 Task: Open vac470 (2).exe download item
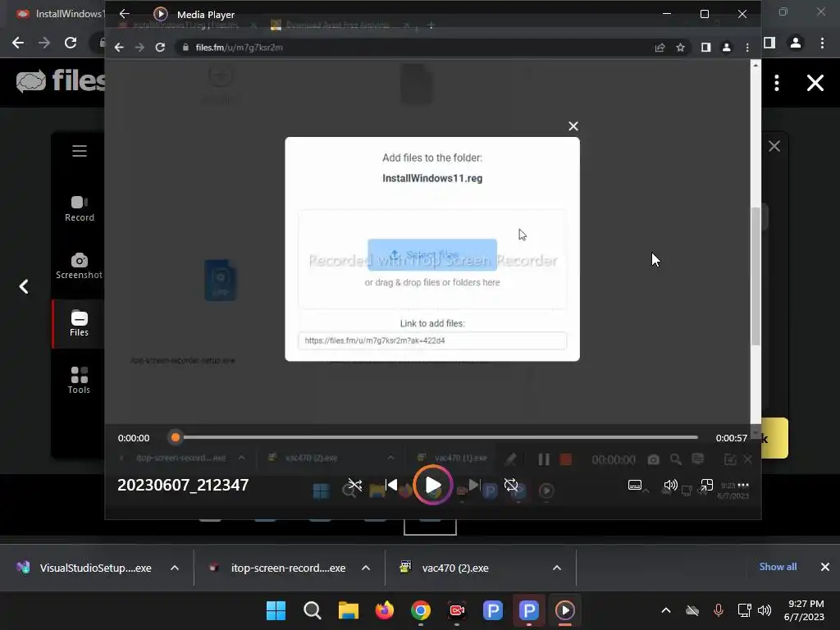point(445,568)
